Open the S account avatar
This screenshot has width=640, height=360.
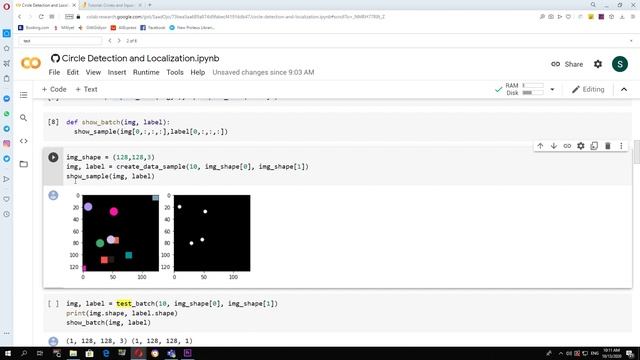point(620,64)
